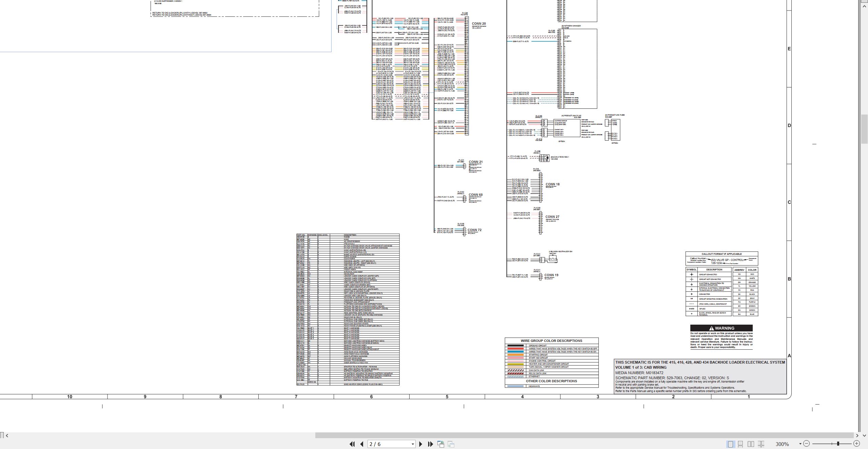This screenshot has width=868, height=449.
Task: Select two-page facing view mode
Action: 751,444
